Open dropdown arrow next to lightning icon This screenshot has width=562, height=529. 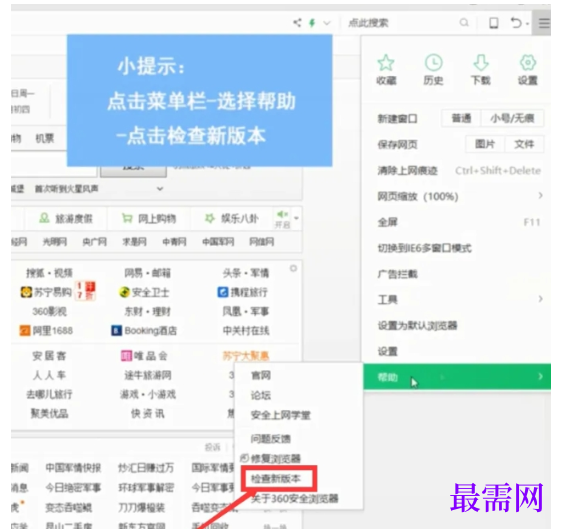coord(327,23)
